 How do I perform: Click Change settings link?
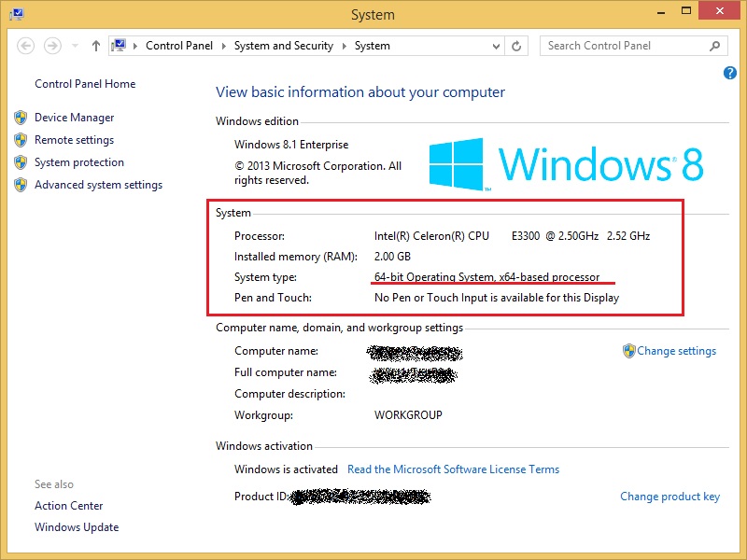point(676,351)
